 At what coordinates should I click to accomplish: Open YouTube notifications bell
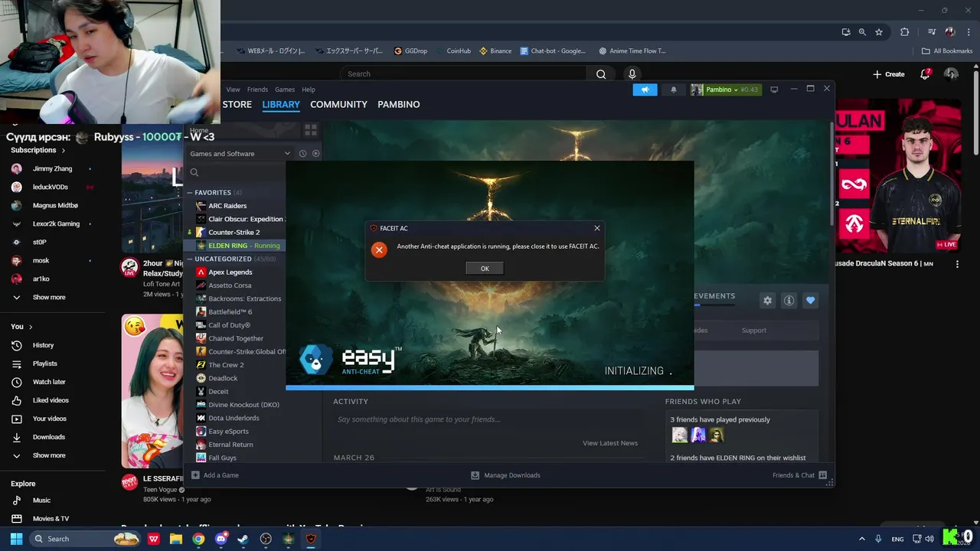(x=925, y=74)
